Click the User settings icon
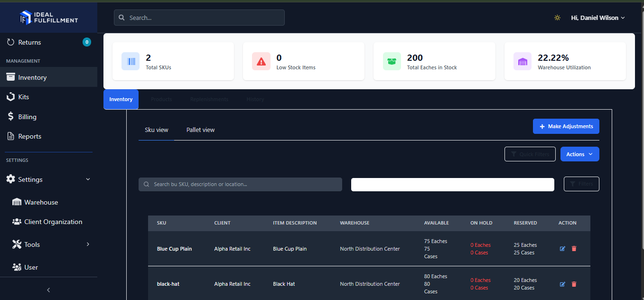Viewport: 644px width, 300px height. click(17, 267)
